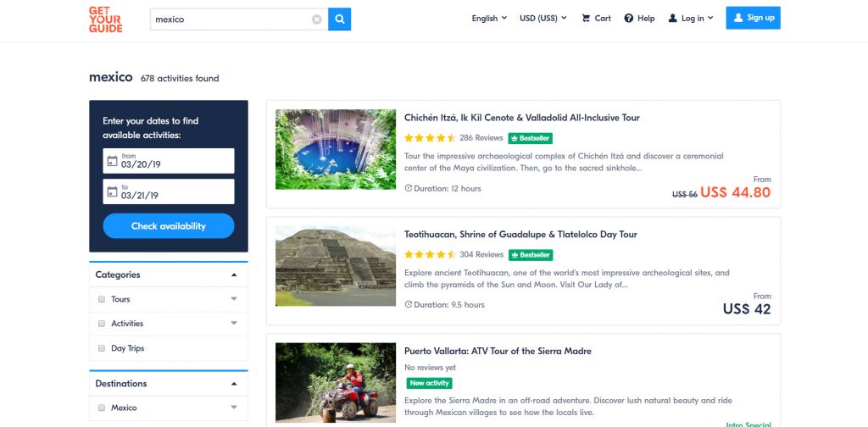The width and height of the screenshot is (868, 427).
Task: Expand the Tours subcategory arrow
Action: [234, 299]
